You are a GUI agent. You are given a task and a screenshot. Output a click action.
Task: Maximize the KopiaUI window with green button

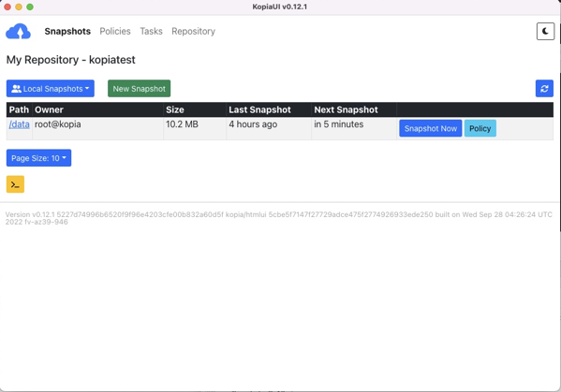(x=30, y=7)
